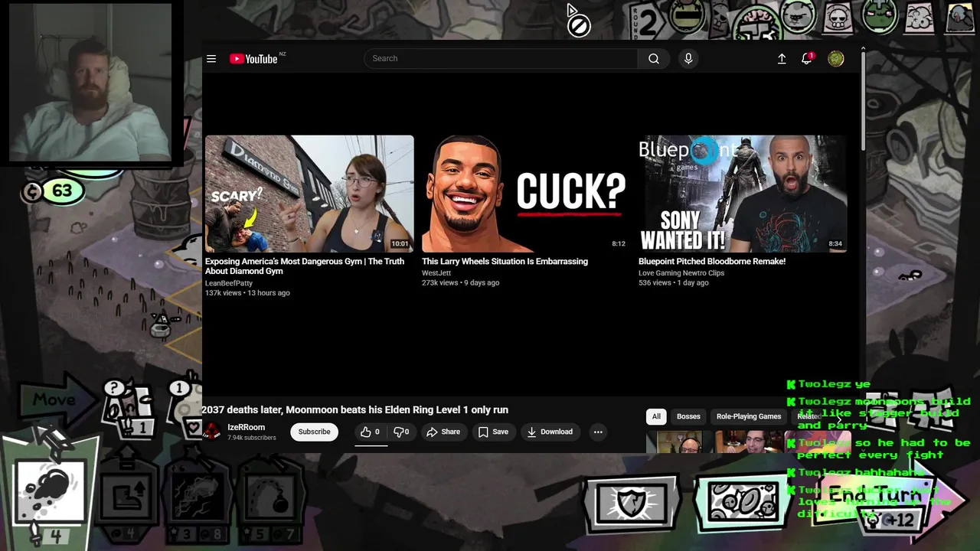
Task: Click the skull turn-order portrait
Action: click(837, 18)
